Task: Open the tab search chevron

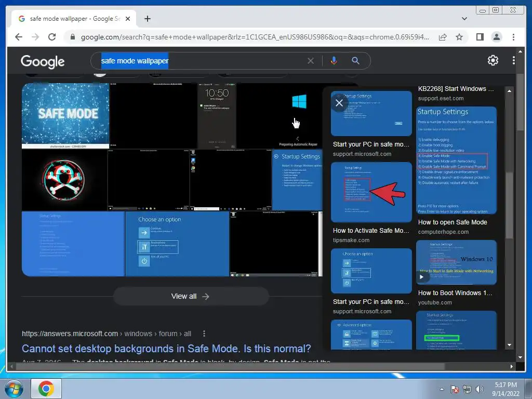Action: pyautogui.click(x=464, y=19)
